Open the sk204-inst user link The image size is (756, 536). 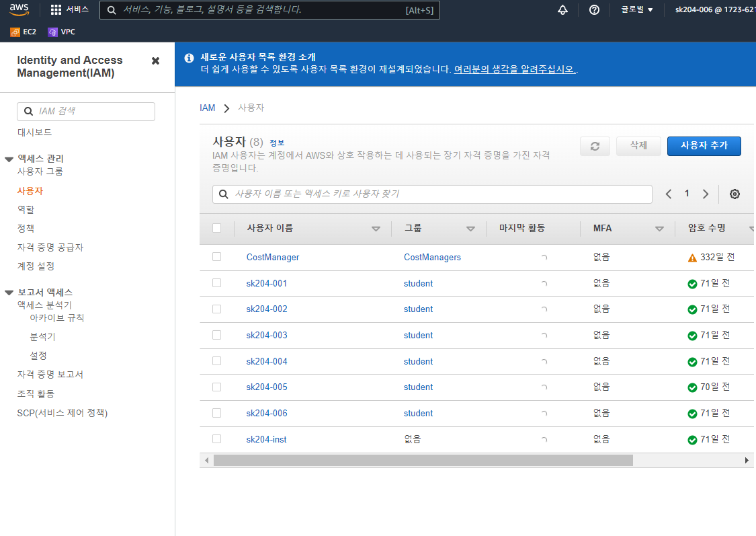click(266, 440)
